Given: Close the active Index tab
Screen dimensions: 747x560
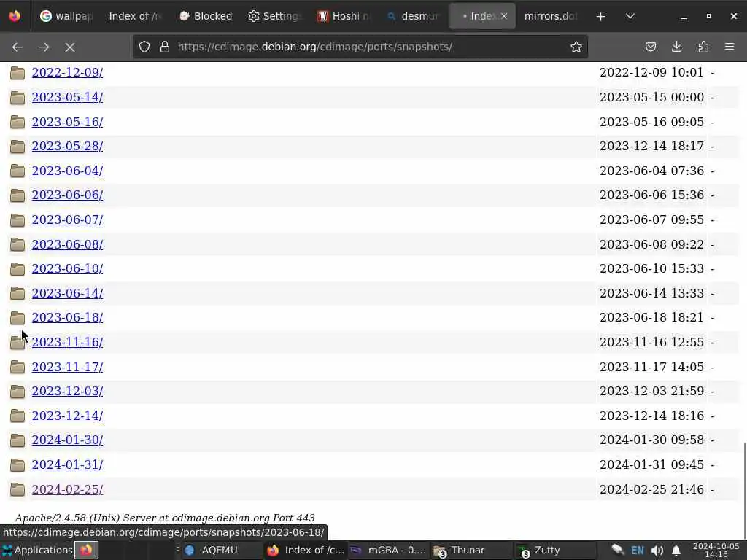Looking at the screenshot, I should tap(504, 16).
